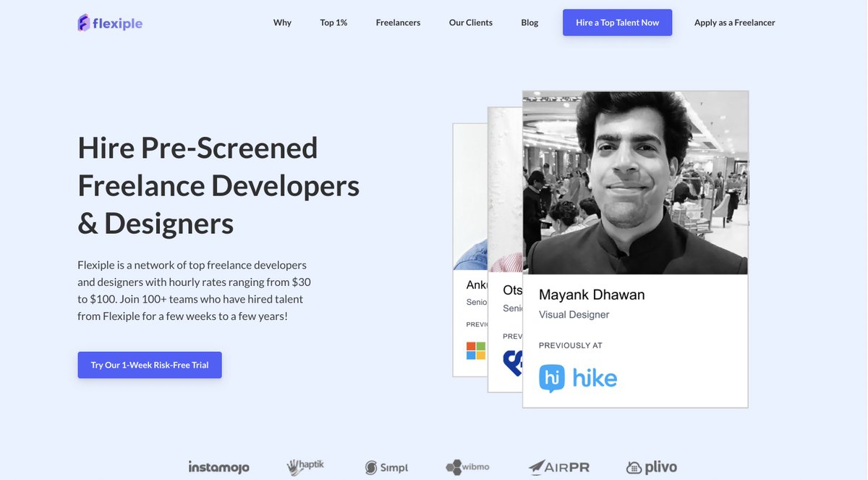Click the Visual Designer title text
Viewport: 868px width, 480px height.
click(x=574, y=315)
